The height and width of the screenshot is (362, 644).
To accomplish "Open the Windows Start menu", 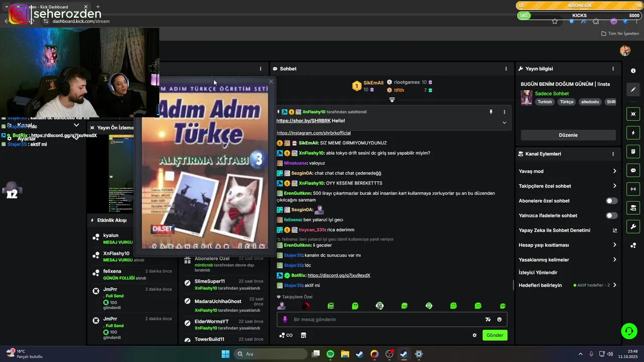I will tap(225, 354).
